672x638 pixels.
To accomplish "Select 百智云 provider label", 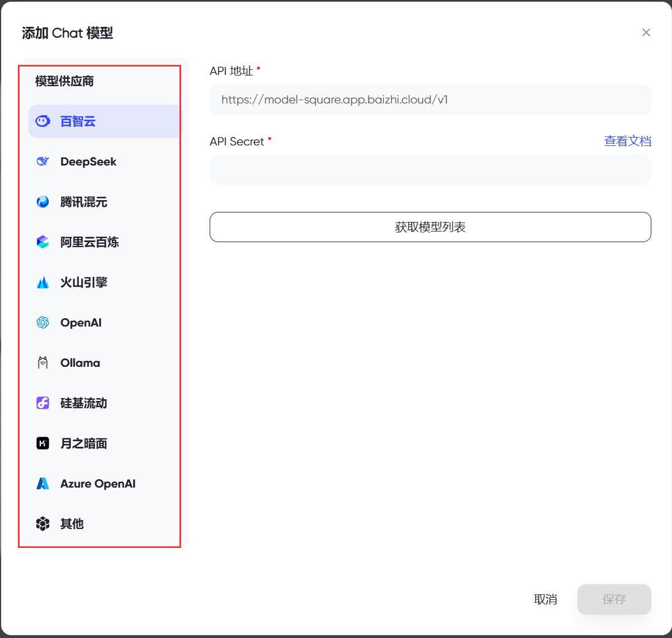I will tap(78, 121).
